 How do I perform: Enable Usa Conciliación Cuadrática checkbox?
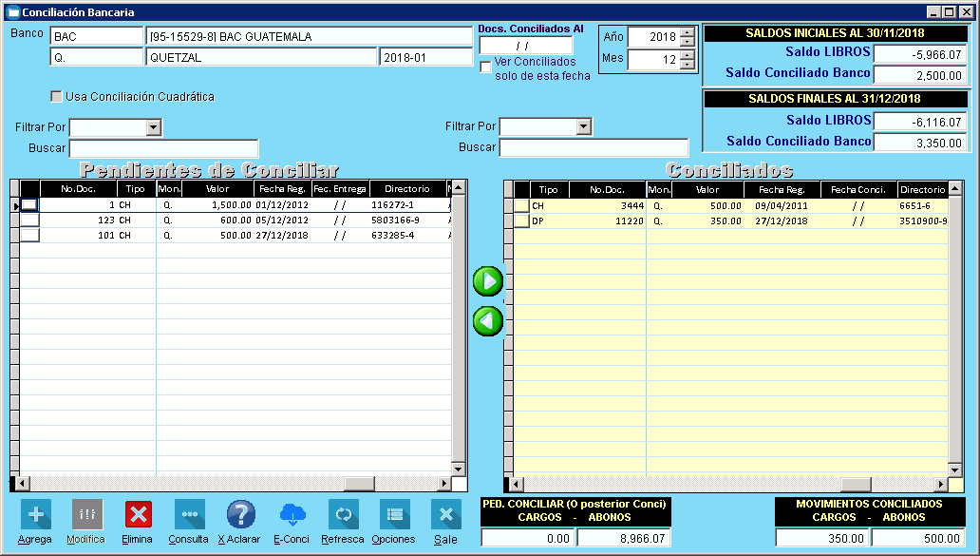(x=57, y=97)
